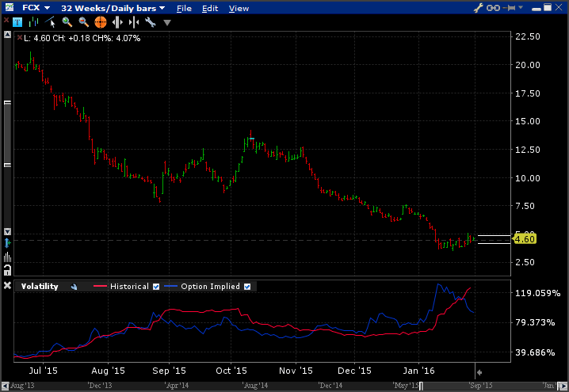This screenshot has width=569, height=392.
Task: Click the Dec '15 date label
Action: tap(354, 371)
